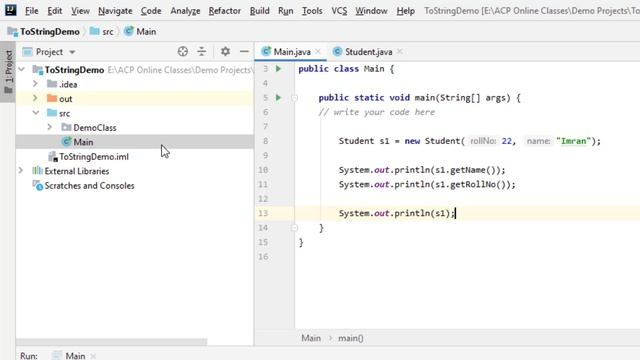Click the Main.java tab class icon
This screenshot has height=360, width=640.
pos(266,51)
